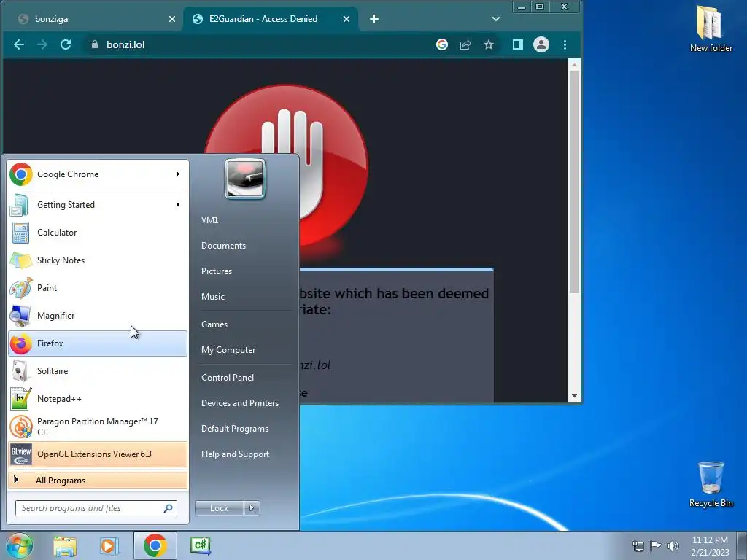Click the share page icon
This screenshot has height=560, width=747.
pos(465,44)
